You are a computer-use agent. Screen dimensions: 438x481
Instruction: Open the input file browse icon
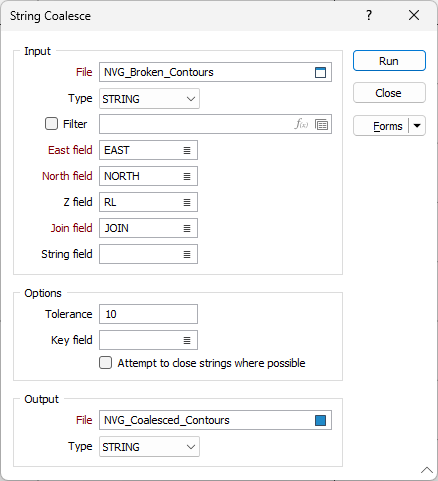point(320,72)
